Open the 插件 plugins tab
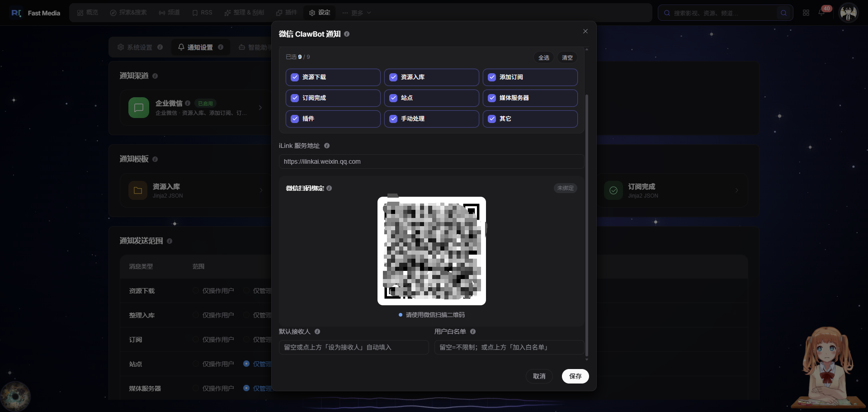 (x=287, y=13)
